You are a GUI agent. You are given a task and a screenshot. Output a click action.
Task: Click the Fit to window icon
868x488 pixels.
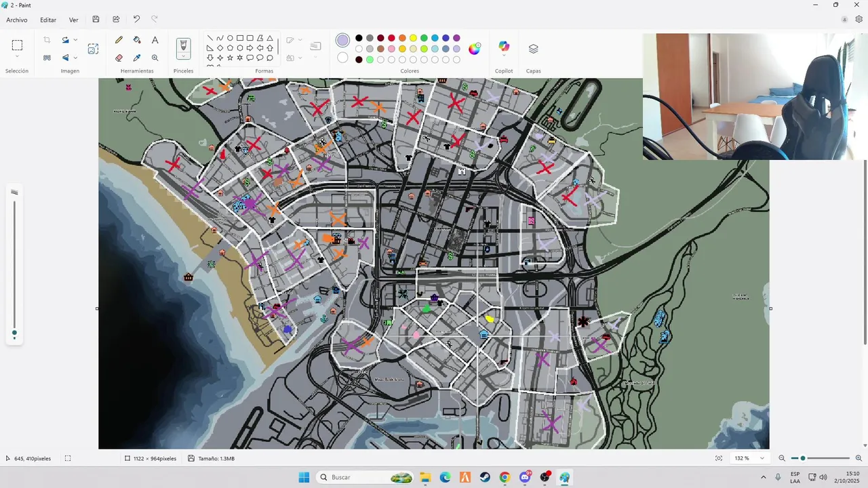click(x=719, y=458)
